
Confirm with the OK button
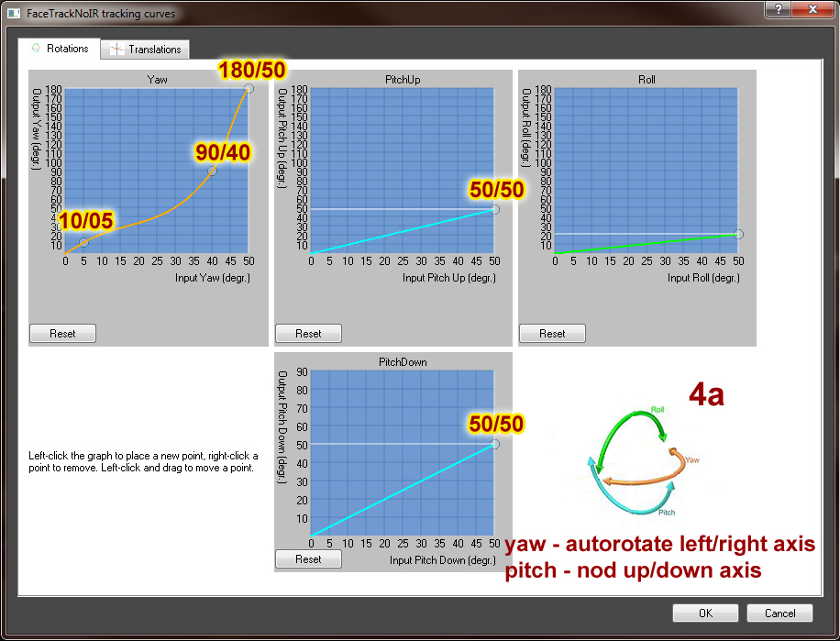click(x=705, y=613)
